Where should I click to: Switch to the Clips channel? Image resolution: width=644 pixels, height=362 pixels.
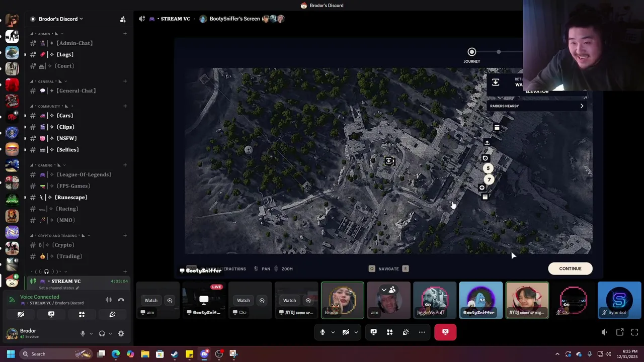pyautogui.click(x=78, y=127)
